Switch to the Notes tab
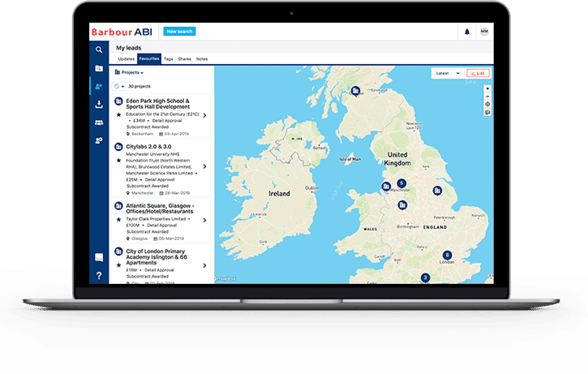 tap(202, 59)
